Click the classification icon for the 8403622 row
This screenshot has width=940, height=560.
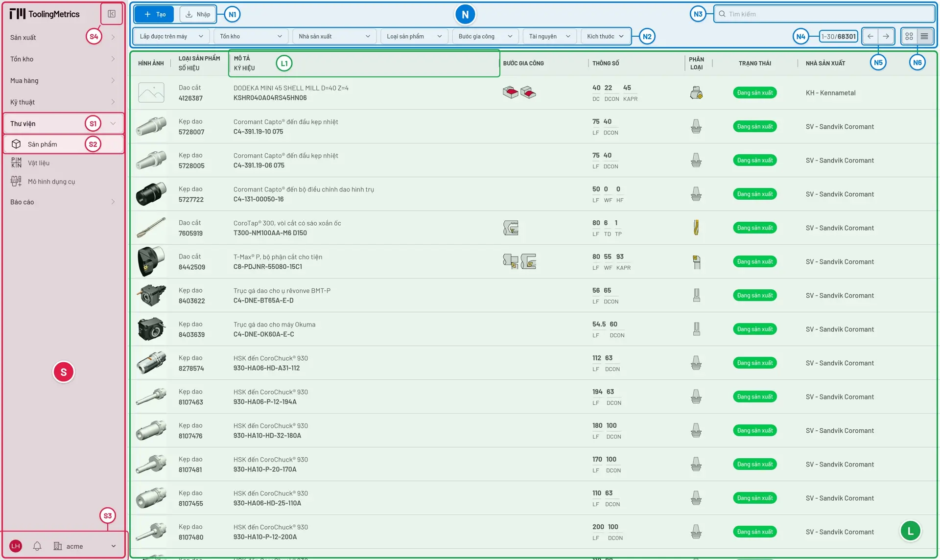[696, 295]
